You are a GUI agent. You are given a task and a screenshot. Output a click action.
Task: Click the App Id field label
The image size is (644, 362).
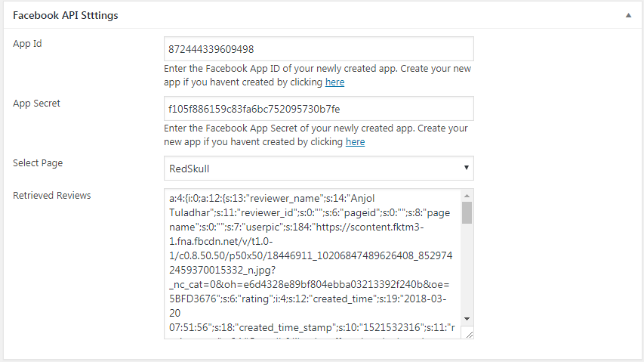click(27, 44)
